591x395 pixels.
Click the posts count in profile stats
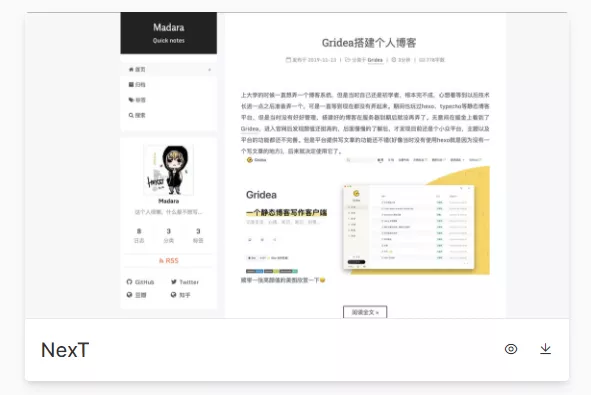[139, 235]
